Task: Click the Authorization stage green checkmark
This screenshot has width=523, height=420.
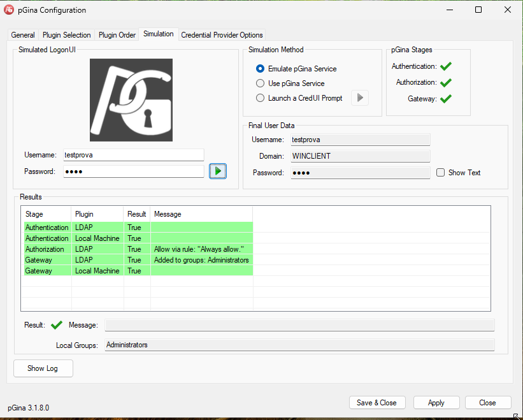Action: coord(446,82)
